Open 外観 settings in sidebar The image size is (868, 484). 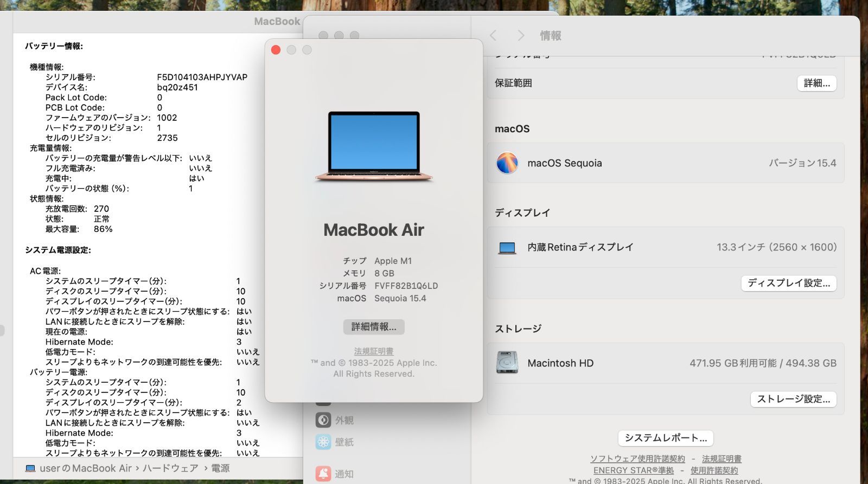(x=335, y=420)
